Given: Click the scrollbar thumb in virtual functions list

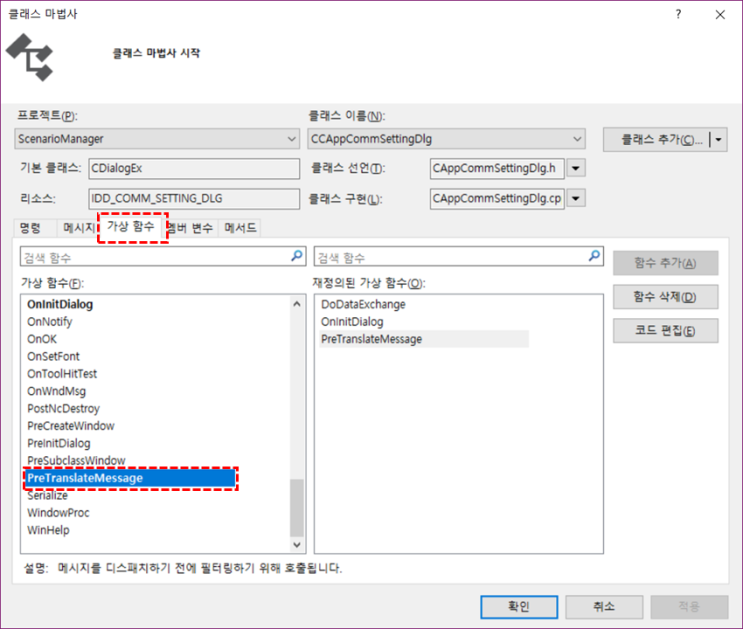Looking at the screenshot, I should tap(297, 507).
